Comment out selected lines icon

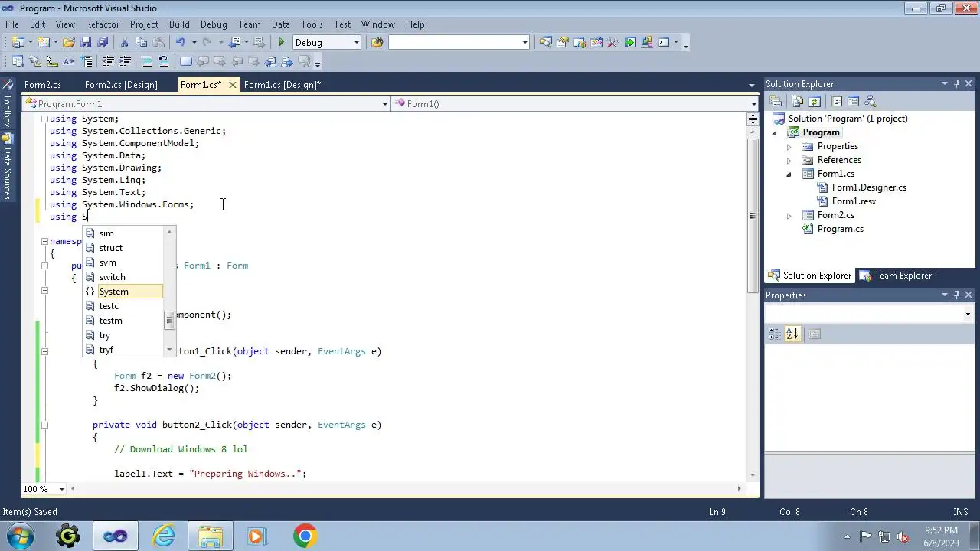click(147, 61)
